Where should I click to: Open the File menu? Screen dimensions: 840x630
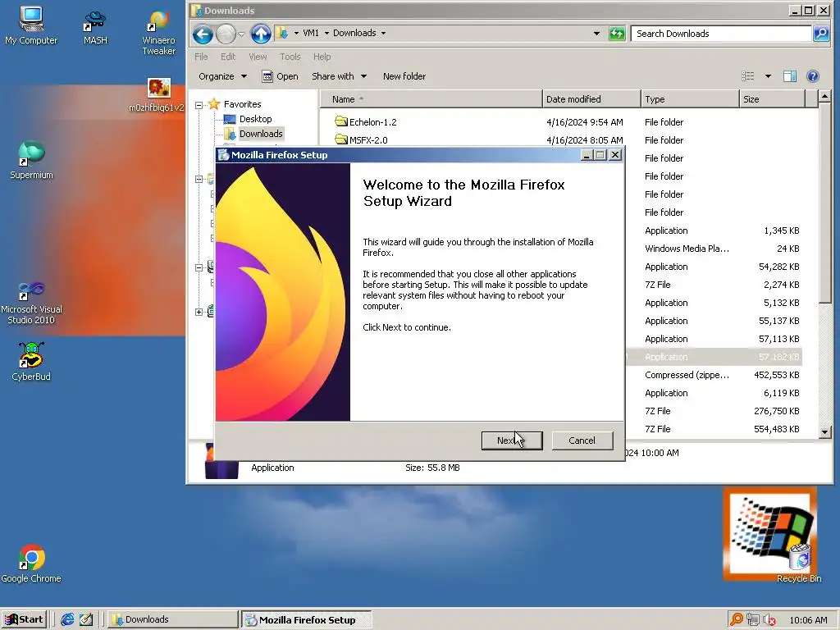[201, 57]
